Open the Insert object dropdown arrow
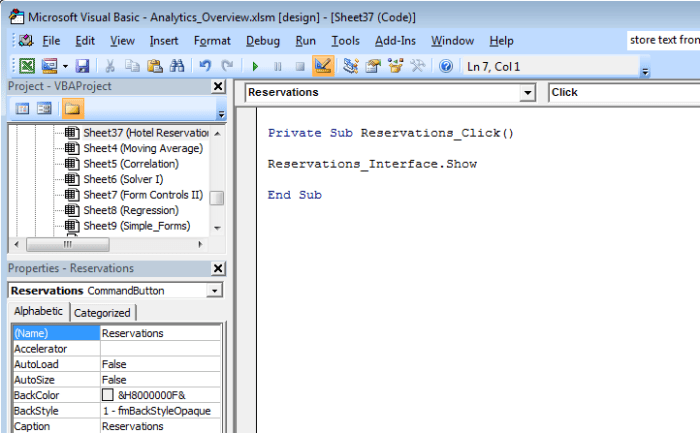This screenshot has width=700, height=433. tap(65, 66)
